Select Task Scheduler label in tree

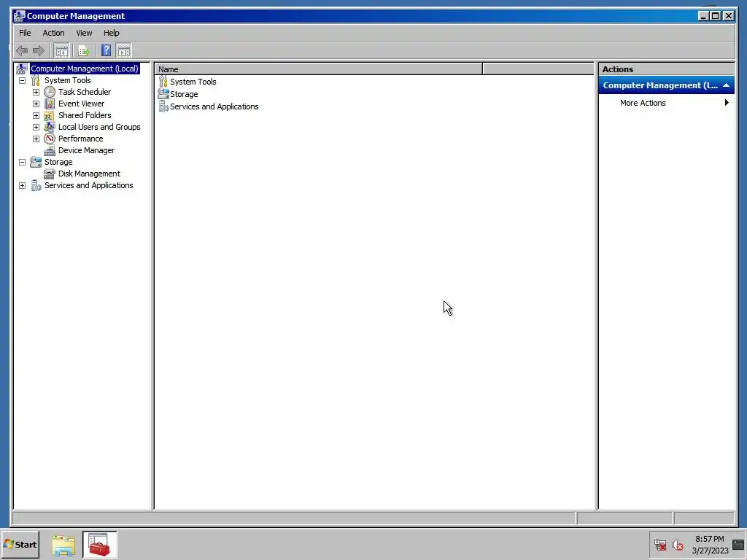tap(85, 92)
